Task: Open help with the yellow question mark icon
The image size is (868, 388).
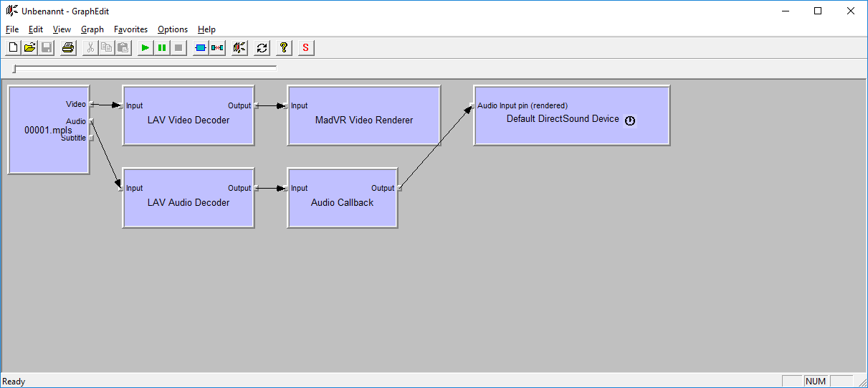Action: point(285,48)
